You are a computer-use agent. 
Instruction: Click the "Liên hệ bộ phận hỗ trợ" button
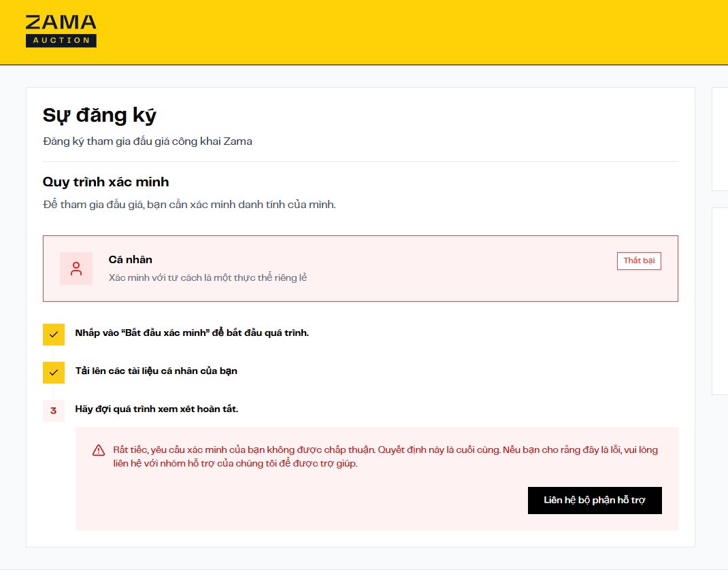pyautogui.click(x=595, y=501)
